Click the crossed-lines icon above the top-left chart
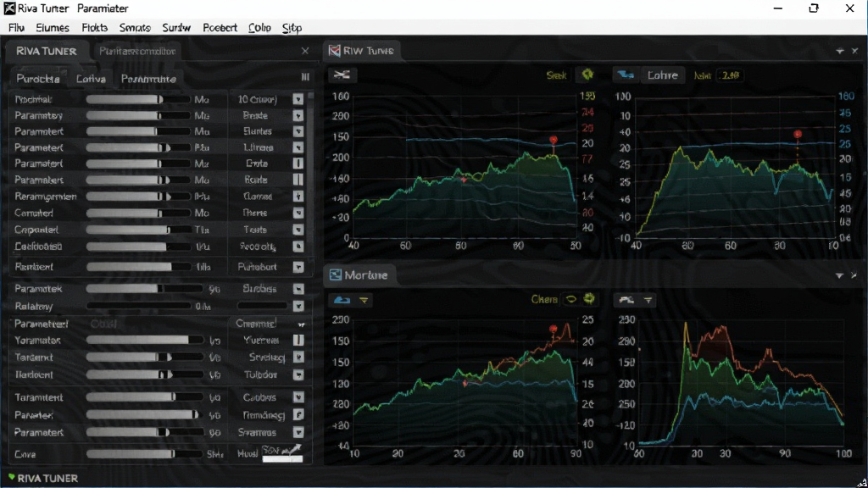The height and width of the screenshot is (488, 868). coord(342,75)
